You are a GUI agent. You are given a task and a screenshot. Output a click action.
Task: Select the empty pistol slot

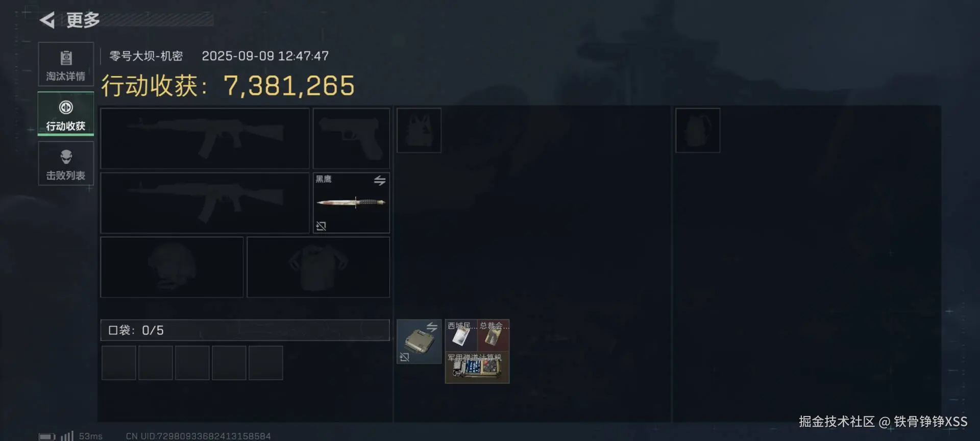pos(351,138)
